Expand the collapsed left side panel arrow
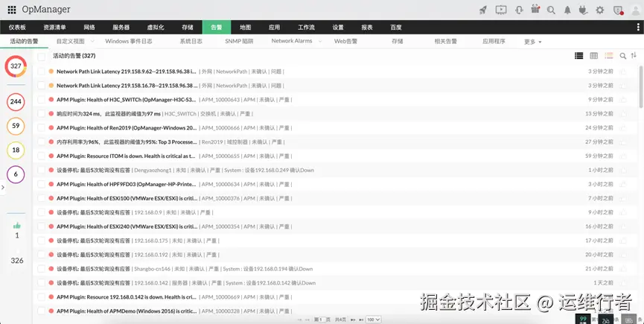 tap(2, 187)
